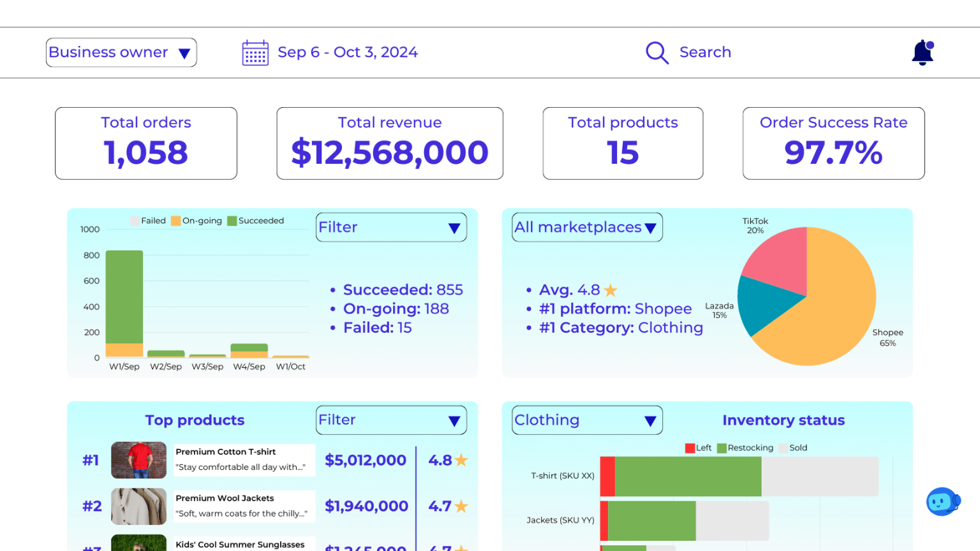Click the W4/Sep bar in the orders chart
This screenshot has height=551, width=980.
[249, 351]
